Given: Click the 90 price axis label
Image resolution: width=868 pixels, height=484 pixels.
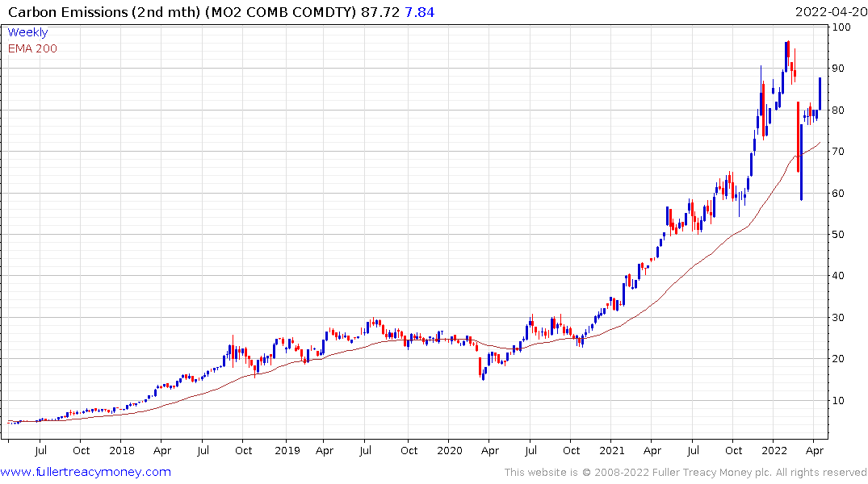Looking at the screenshot, I should coord(838,69).
